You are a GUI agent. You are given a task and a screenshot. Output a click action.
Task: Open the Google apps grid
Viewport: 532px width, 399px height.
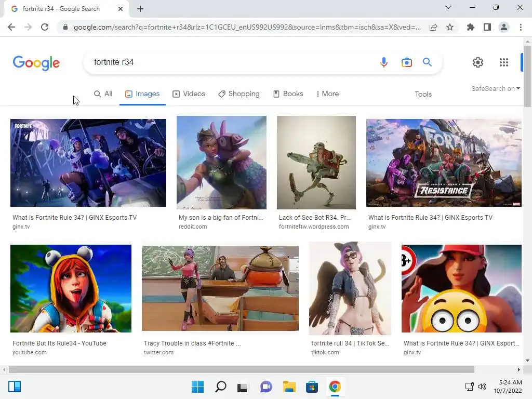pyautogui.click(x=504, y=62)
